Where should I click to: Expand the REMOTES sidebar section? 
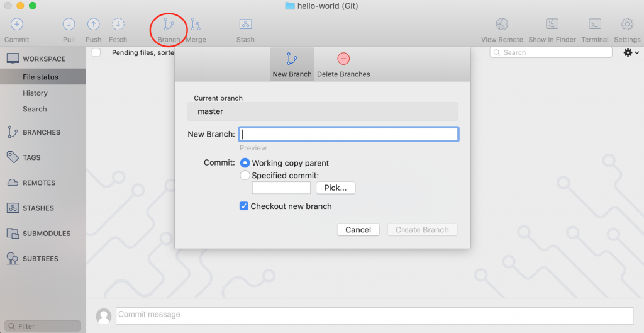(39, 183)
